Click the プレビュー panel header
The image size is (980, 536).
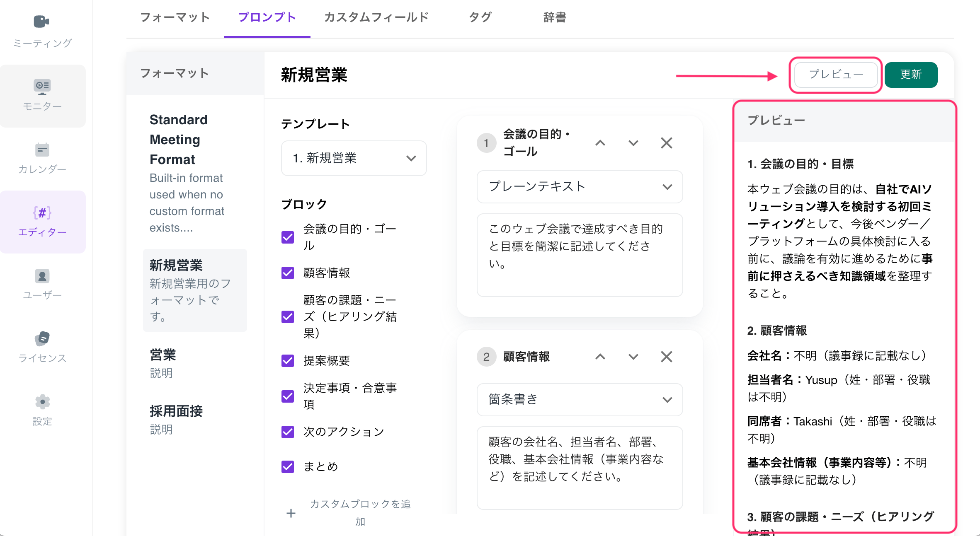[845, 121]
